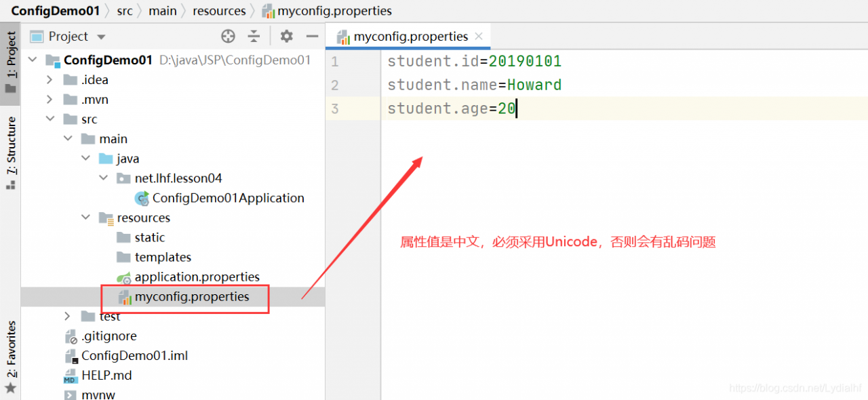868x400 pixels.
Task: Select application.properties in project tree
Action: pos(197,277)
